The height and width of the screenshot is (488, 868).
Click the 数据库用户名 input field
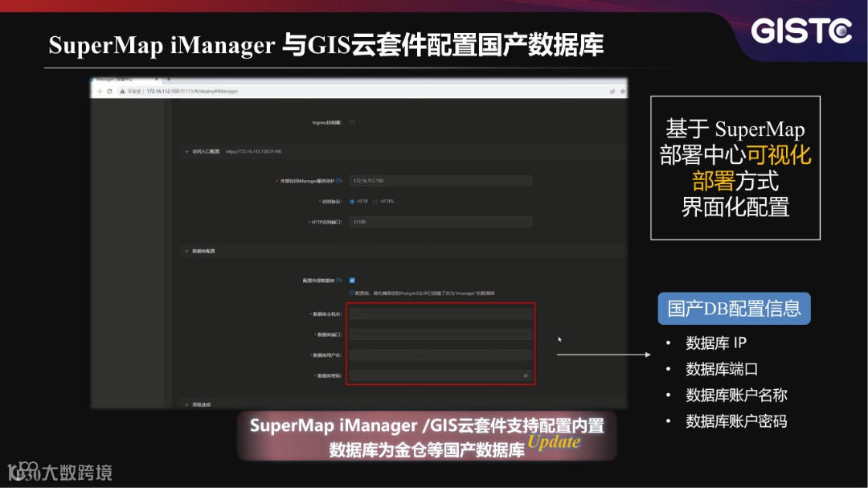tap(440, 355)
